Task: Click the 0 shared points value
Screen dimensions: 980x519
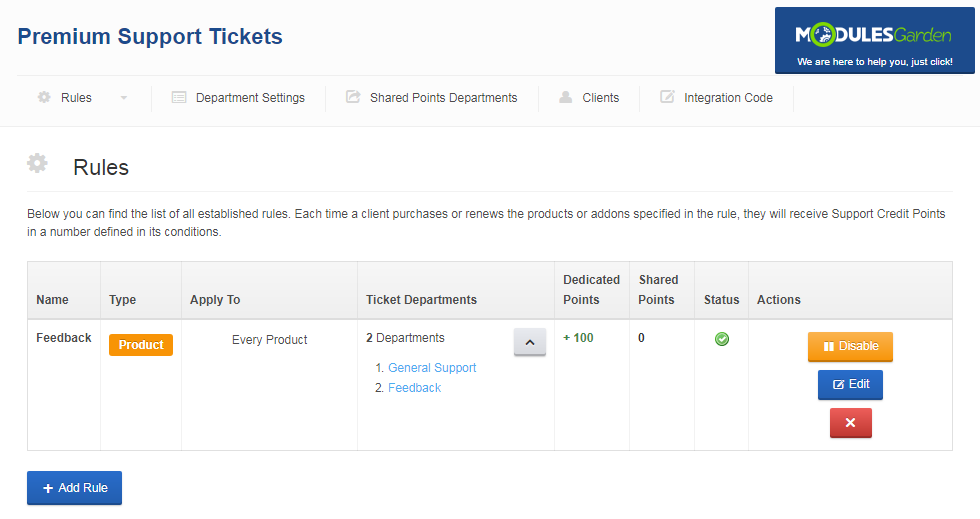Action: pyautogui.click(x=641, y=338)
